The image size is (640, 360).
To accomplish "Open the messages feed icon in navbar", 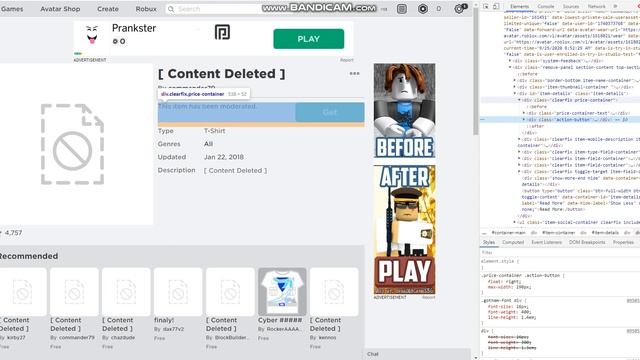I will tap(402, 9).
